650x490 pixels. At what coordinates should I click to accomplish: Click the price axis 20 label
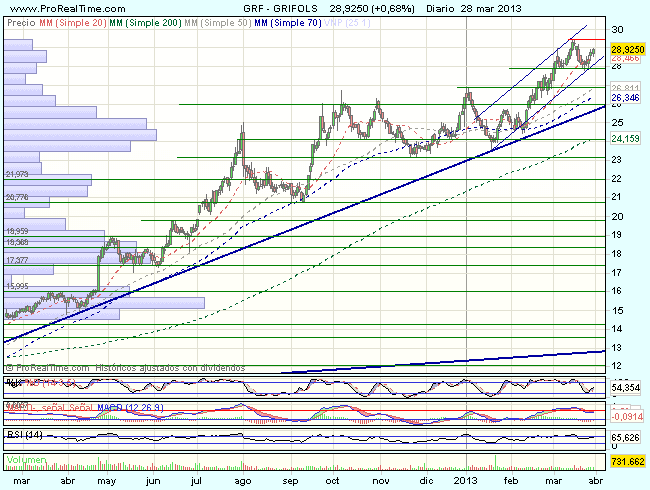pos(617,216)
